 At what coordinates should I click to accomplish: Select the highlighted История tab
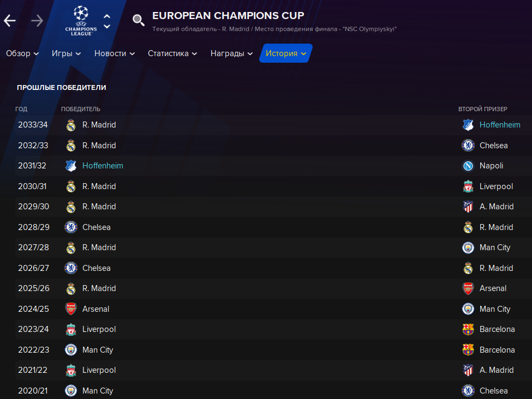coord(286,53)
